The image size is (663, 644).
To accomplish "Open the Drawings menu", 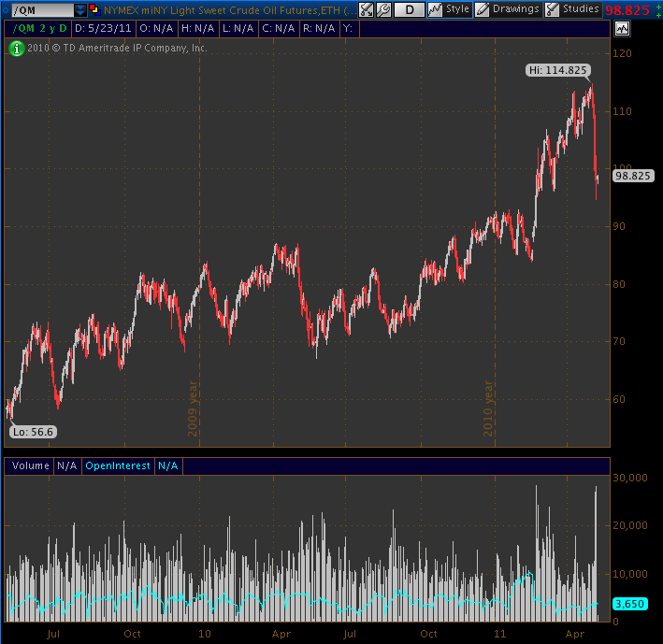I will pyautogui.click(x=515, y=9).
